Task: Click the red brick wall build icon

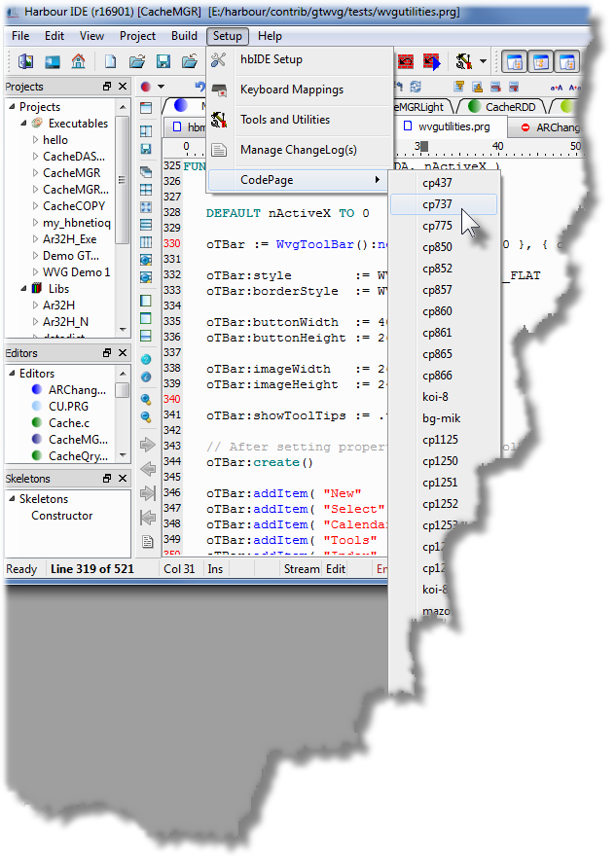Action: coord(406,61)
